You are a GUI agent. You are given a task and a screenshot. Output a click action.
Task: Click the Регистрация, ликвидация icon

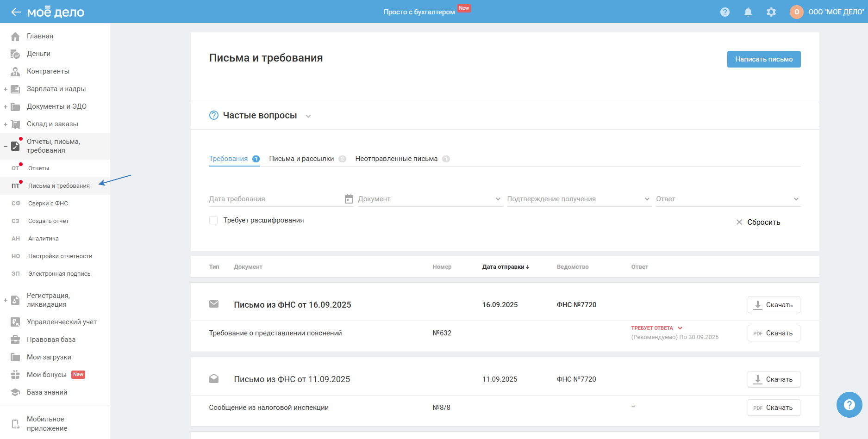(x=15, y=300)
